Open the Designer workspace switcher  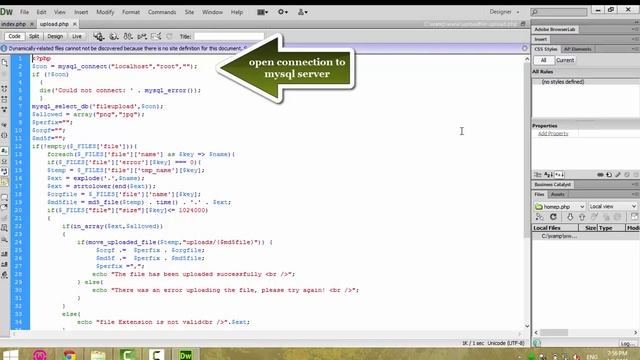[x=504, y=12]
